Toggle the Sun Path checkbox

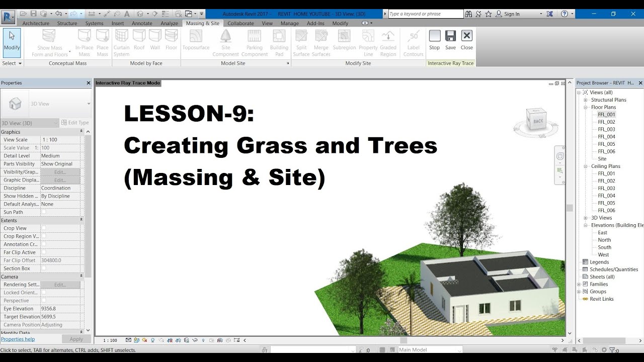(x=44, y=212)
